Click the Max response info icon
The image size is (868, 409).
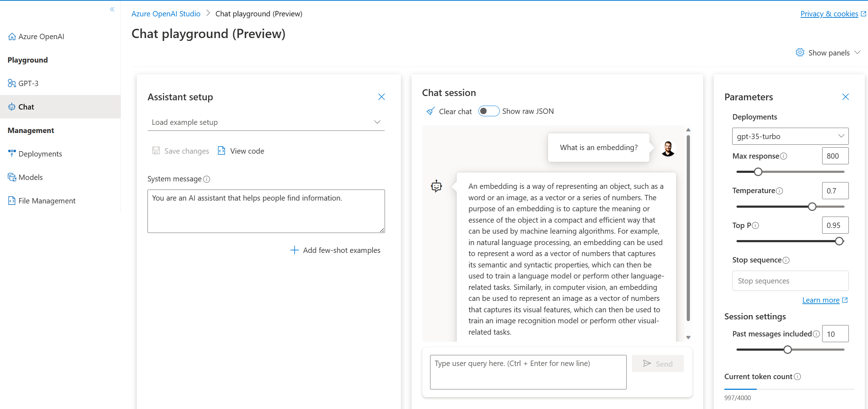pos(784,156)
